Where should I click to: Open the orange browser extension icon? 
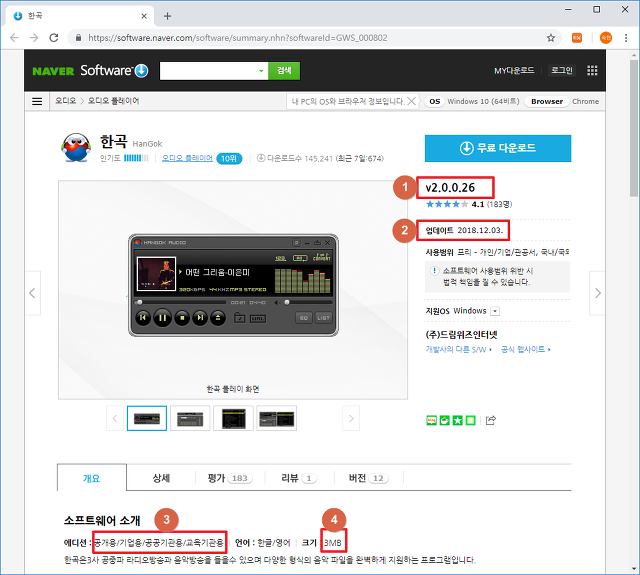pos(577,38)
